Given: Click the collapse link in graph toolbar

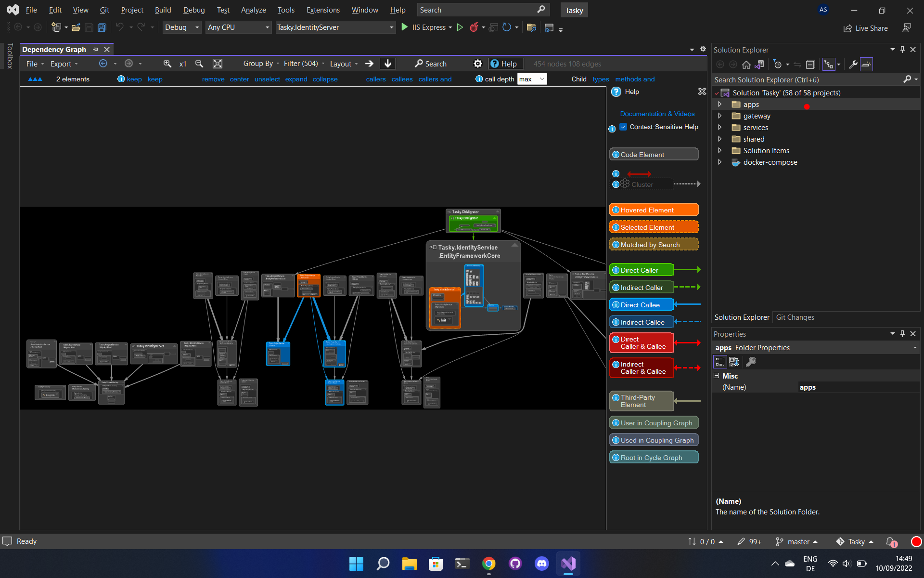Looking at the screenshot, I should point(325,79).
